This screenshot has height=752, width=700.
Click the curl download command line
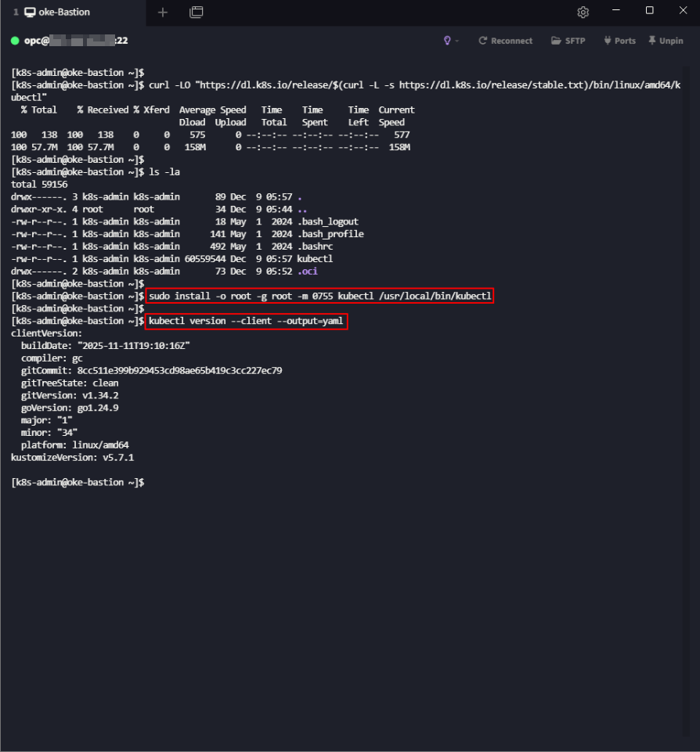pyautogui.click(x=345, y=85)
